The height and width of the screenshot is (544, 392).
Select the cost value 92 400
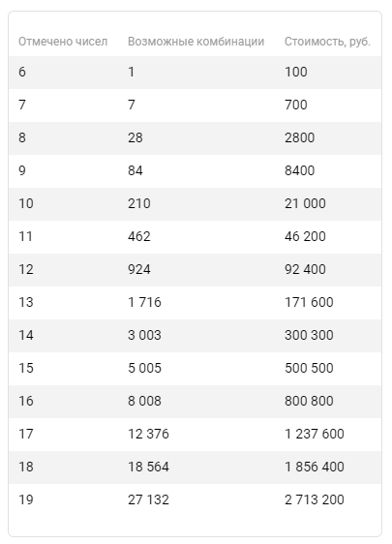[x=305, y=269]
